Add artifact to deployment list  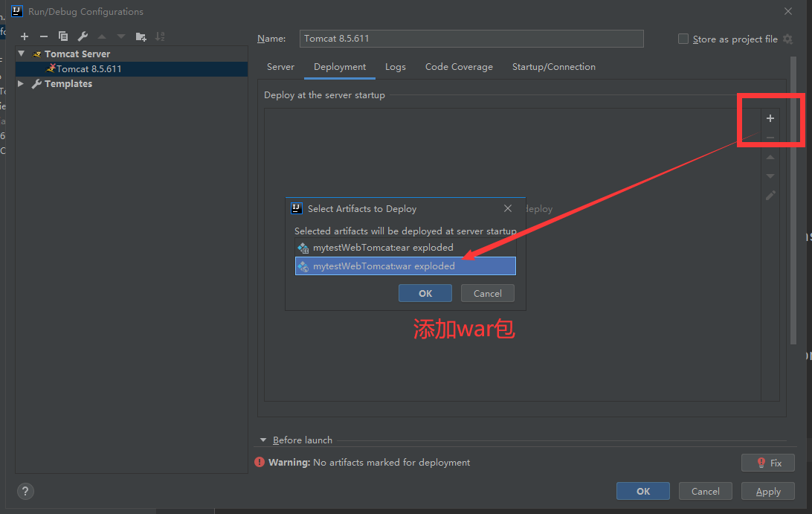(x=770, y=118)
